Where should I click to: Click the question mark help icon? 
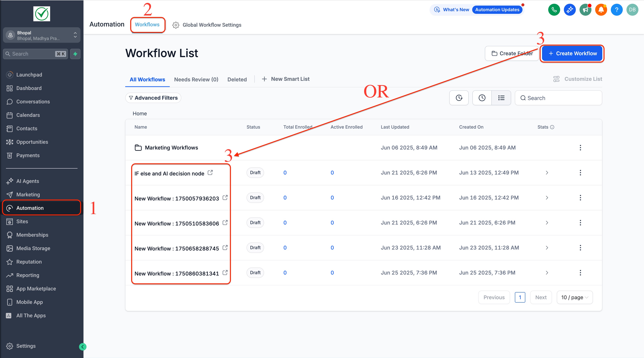tap(616, 10)
